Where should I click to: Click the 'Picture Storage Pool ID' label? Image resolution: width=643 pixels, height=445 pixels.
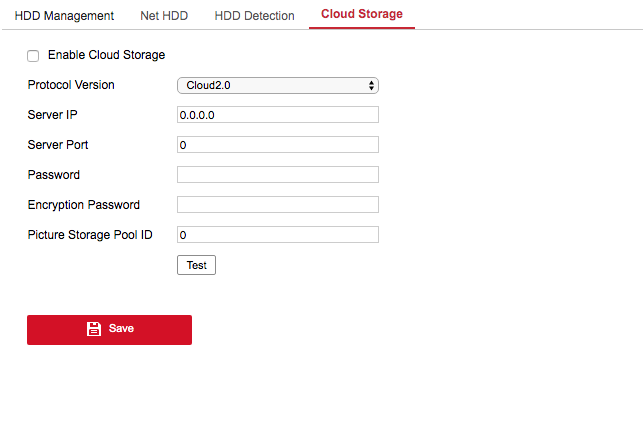coord(91,235)
